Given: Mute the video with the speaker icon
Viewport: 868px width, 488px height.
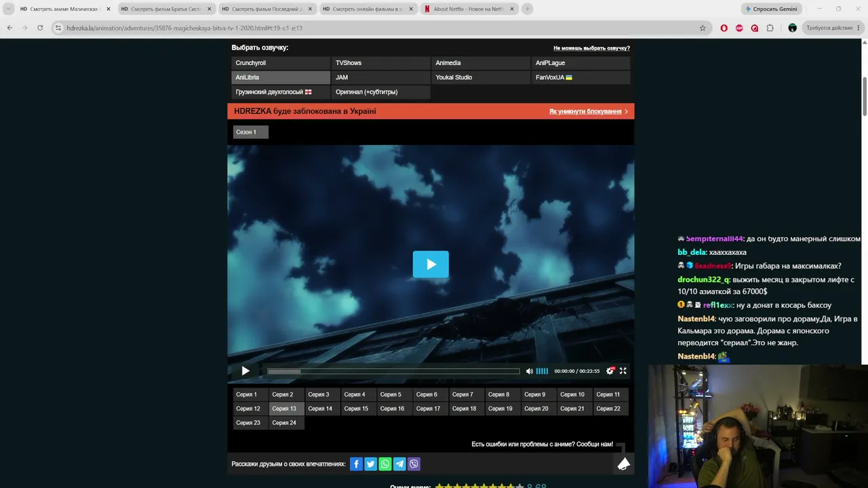Looking at the screenshot, I should click(x=530, y=371).
